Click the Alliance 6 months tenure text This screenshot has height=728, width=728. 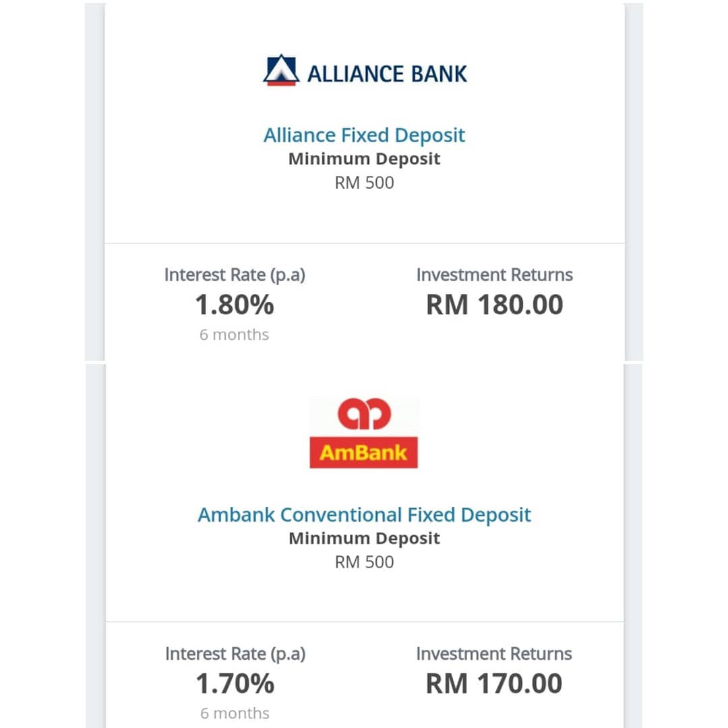234,334
